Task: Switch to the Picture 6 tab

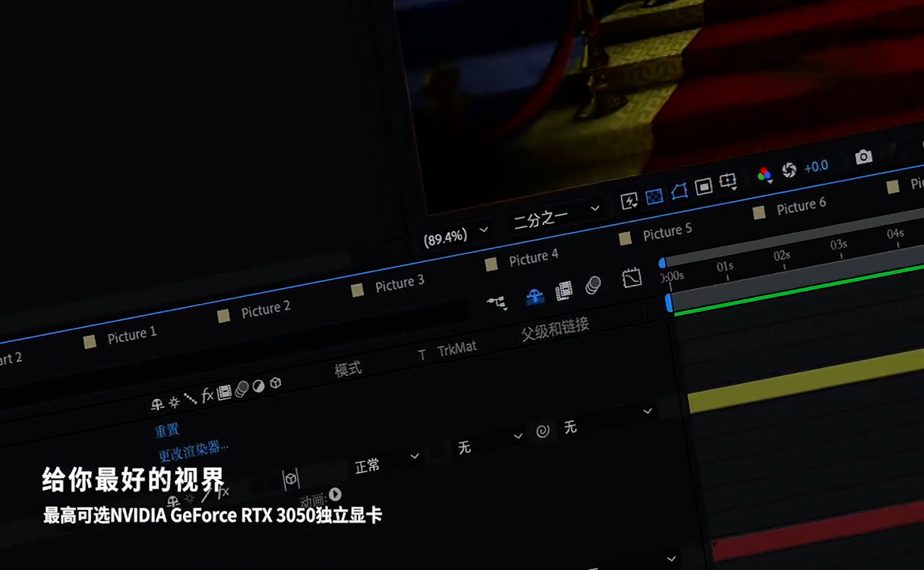Action: [x=800, y=207]
